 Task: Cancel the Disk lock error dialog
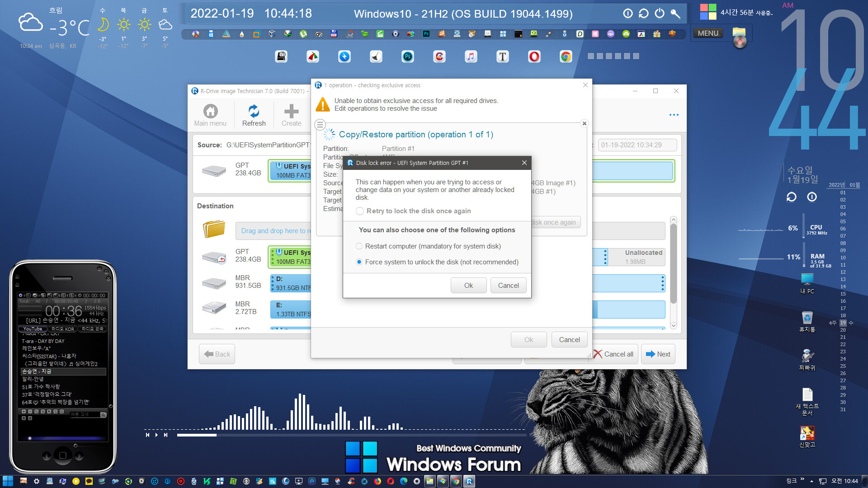508,286
